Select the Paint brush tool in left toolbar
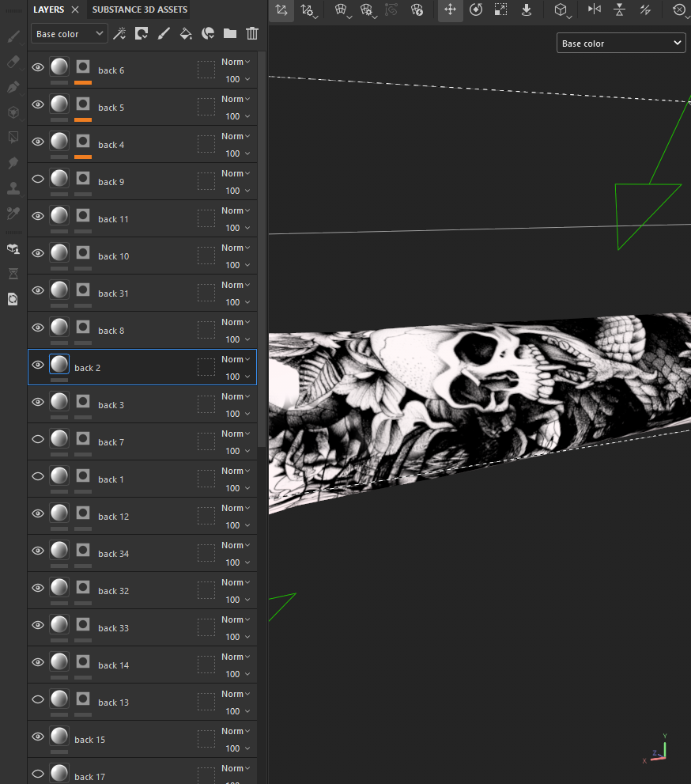The width and height of the screenshot is (691, 784). tap(13, 36)
